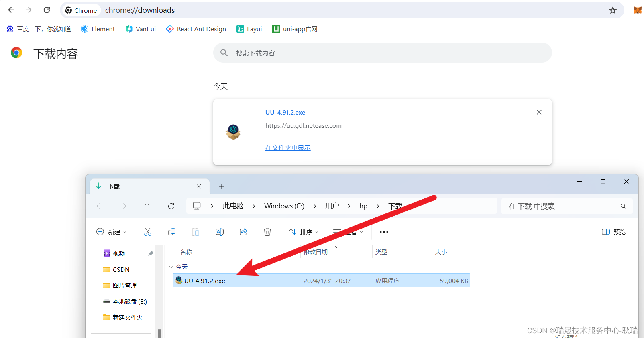Viewport: 644px width, 338px height.
Task: Sort by 名称 column header
Action: (186, 252)
